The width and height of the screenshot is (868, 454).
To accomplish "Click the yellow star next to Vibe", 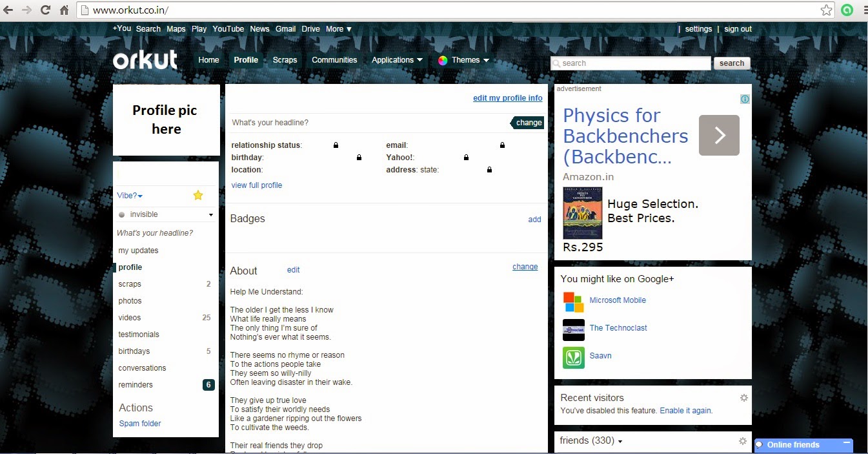I will pos(198,195).
